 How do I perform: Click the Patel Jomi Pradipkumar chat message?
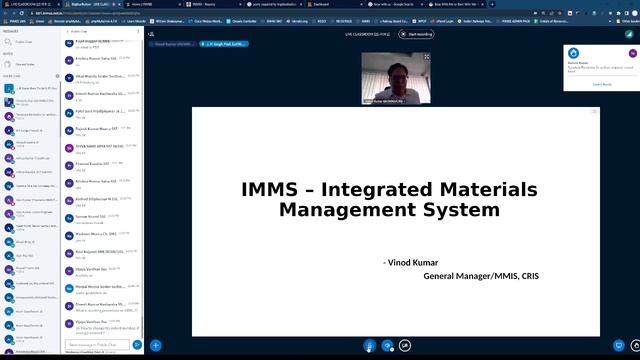[x=102, y=113]
